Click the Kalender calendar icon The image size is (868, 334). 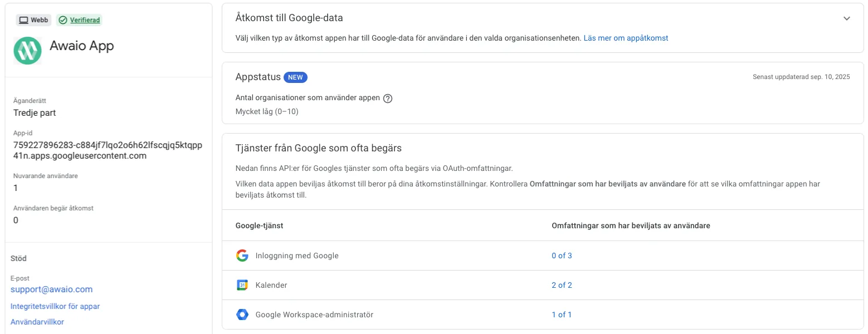(242, 285)
